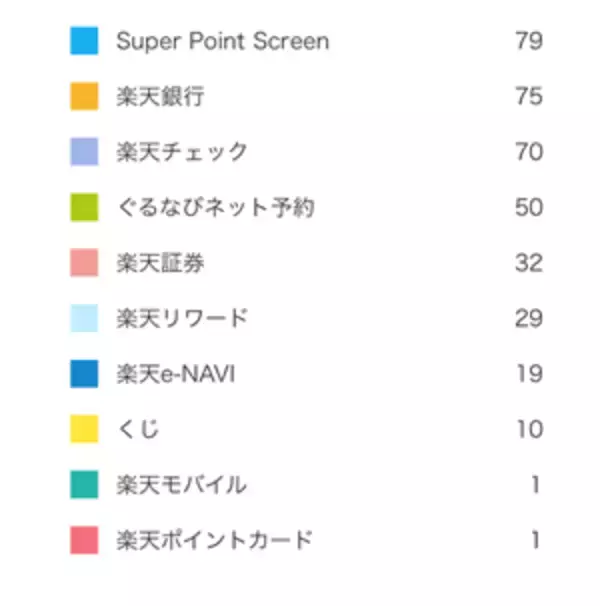Screen dimensions: 600x606
Task: Select the pink 楽天証券 color swatch
Action: click(84, 263)
